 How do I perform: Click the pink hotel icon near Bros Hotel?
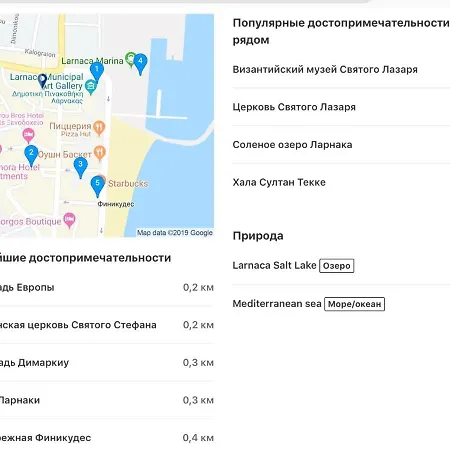pos(28,135)
